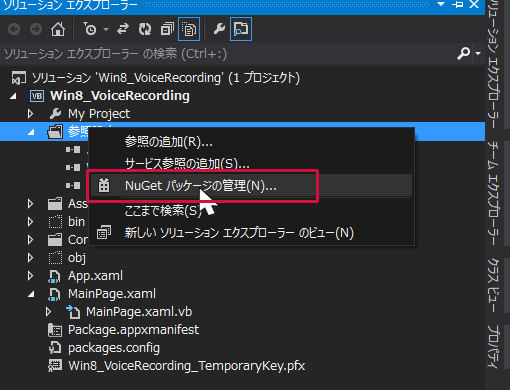Collapse the 参照 (References) folder
The image size is (510, 390).
point(31,132)
